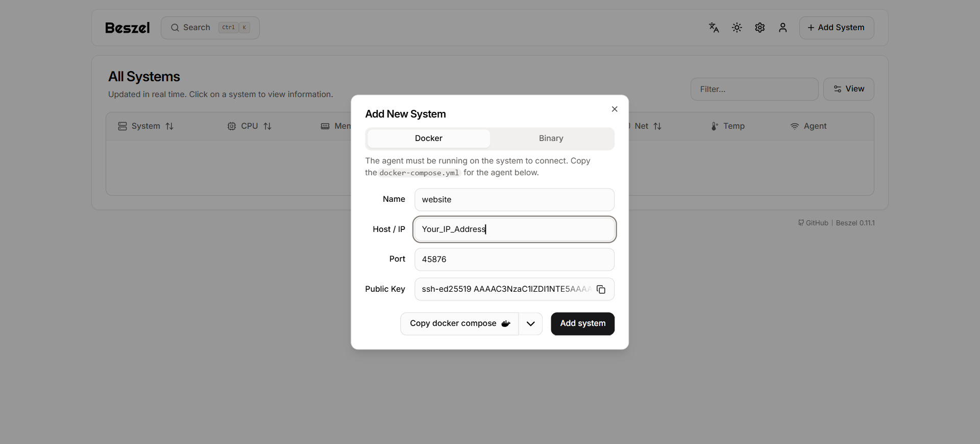
Task: Click the Memory column icon
Action: point(325,126)
